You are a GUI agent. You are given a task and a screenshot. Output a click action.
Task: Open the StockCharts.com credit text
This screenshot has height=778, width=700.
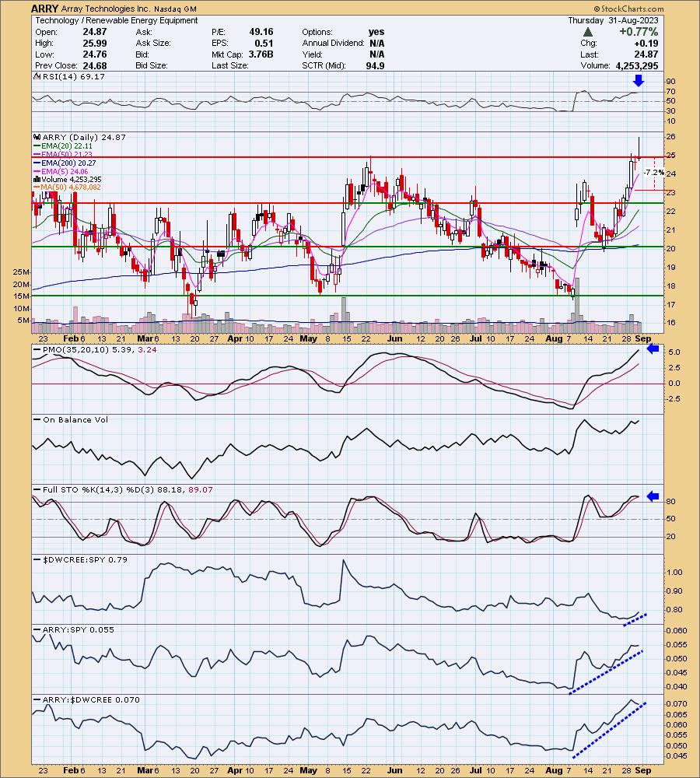[628, 9]
